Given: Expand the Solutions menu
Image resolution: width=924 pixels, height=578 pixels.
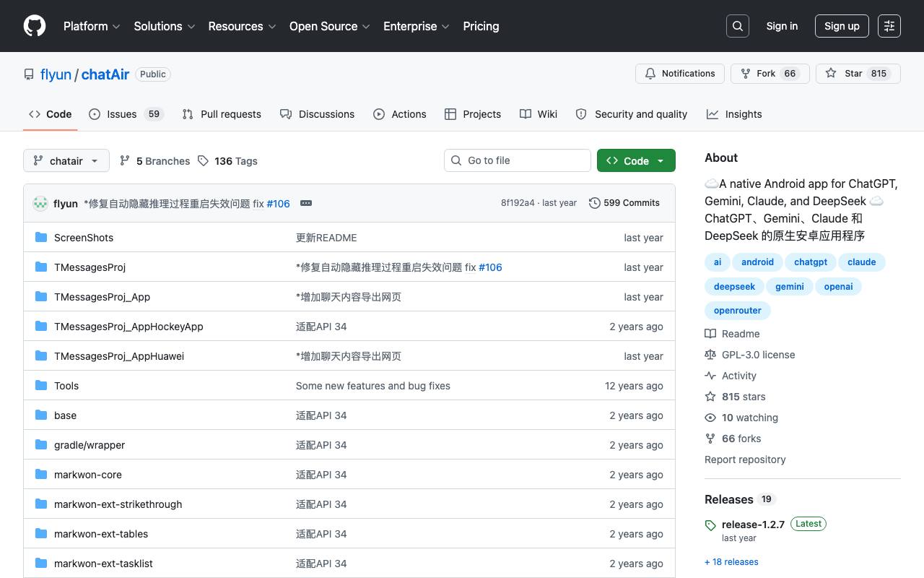Looking at the screenshot, I should [x=165, y=26].
